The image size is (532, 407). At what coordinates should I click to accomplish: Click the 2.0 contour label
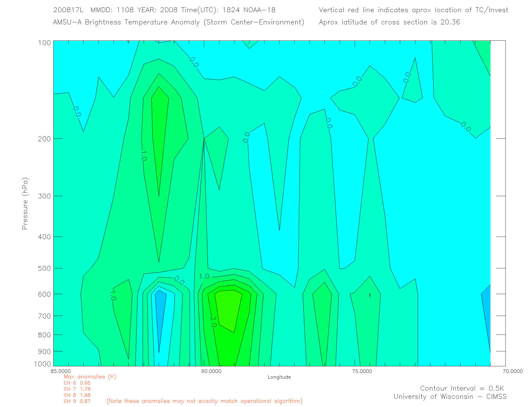pyautogui.click(x=213, y=322)
